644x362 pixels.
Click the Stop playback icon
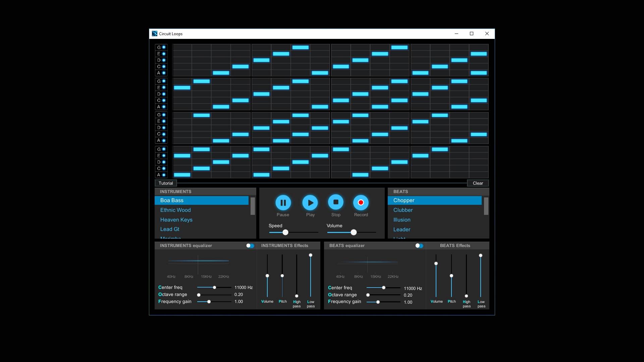point(335,202)
